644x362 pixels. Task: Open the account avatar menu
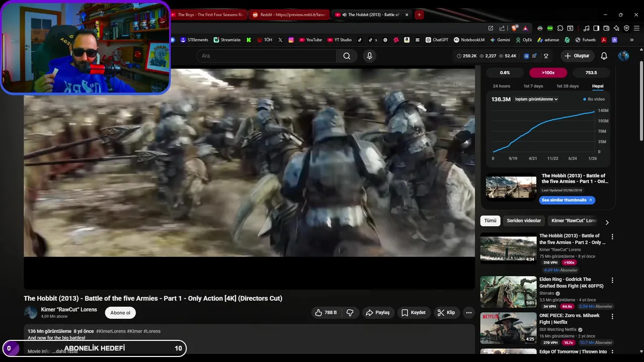623,56
